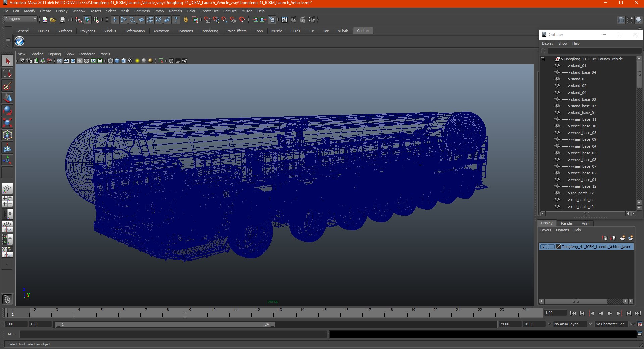Expand the toolbox layout arrow button
The width and height of the screenshot is (644, 349).
click(7, 264)
